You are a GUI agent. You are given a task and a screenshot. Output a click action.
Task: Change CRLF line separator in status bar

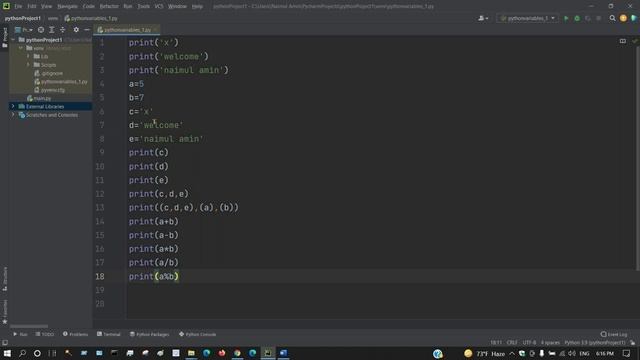[512, 342]
